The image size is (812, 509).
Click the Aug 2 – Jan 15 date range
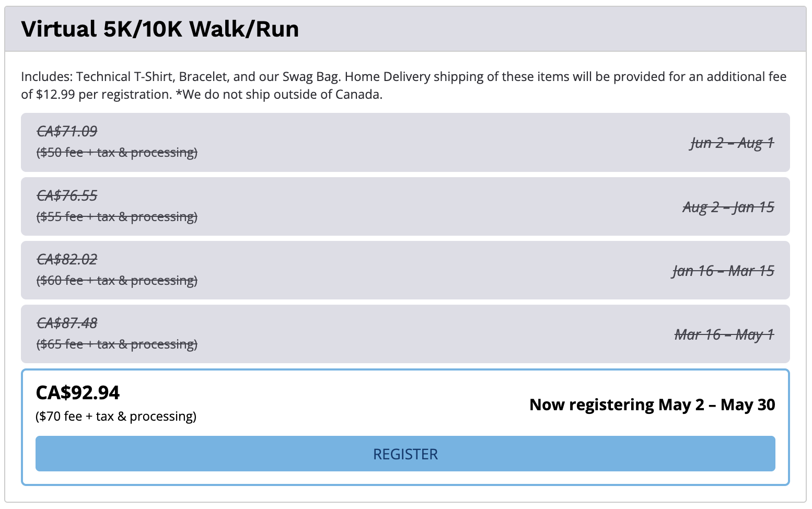click(x=728, y=207)
